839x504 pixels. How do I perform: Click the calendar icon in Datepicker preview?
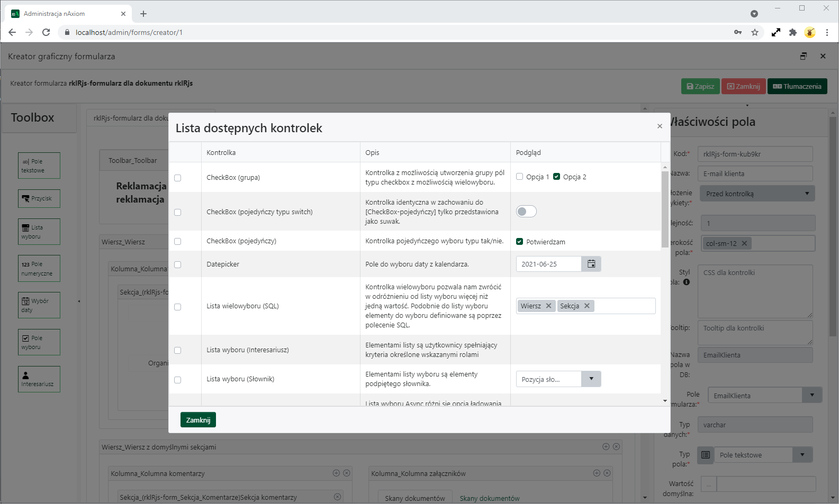pyautogui.click(x=591, y=264)
